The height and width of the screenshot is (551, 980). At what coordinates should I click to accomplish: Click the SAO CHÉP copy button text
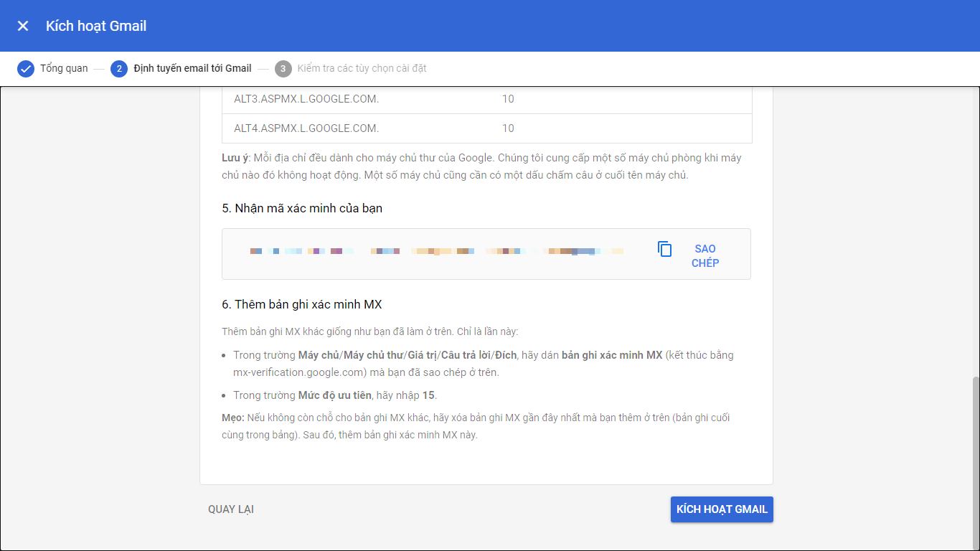point(705,255)
